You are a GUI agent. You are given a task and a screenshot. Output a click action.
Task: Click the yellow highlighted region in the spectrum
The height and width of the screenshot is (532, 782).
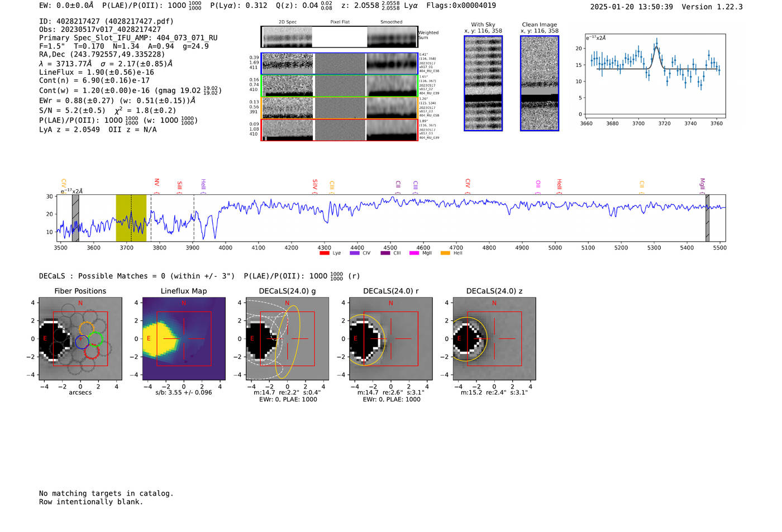(x=131, y=218)
